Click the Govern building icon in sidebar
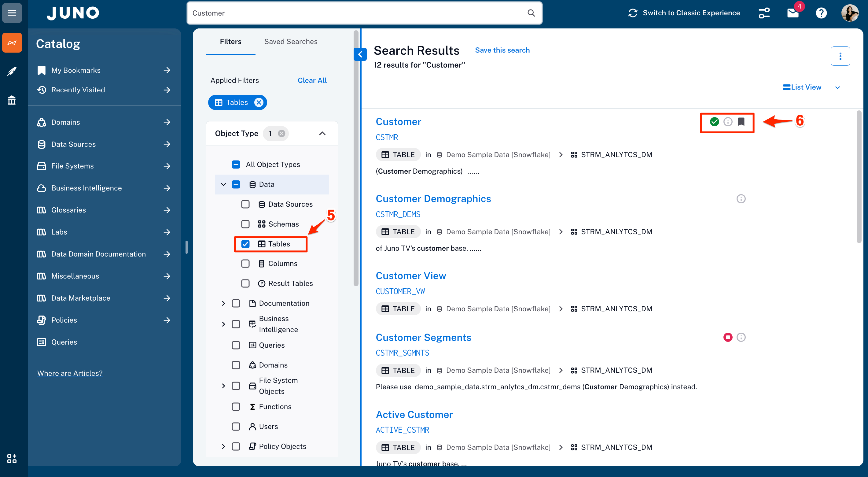The image size is (868, 477). pos(12,100)
